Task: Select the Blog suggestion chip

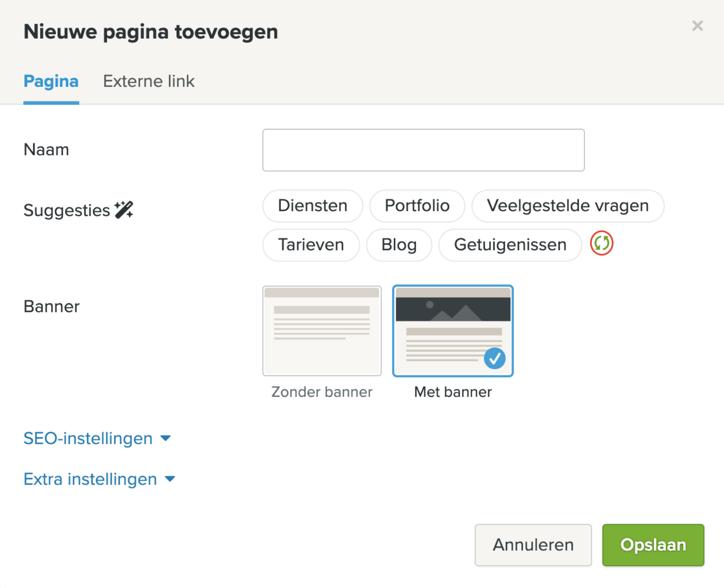Action: pyautogui.click(x=399, y=245)
